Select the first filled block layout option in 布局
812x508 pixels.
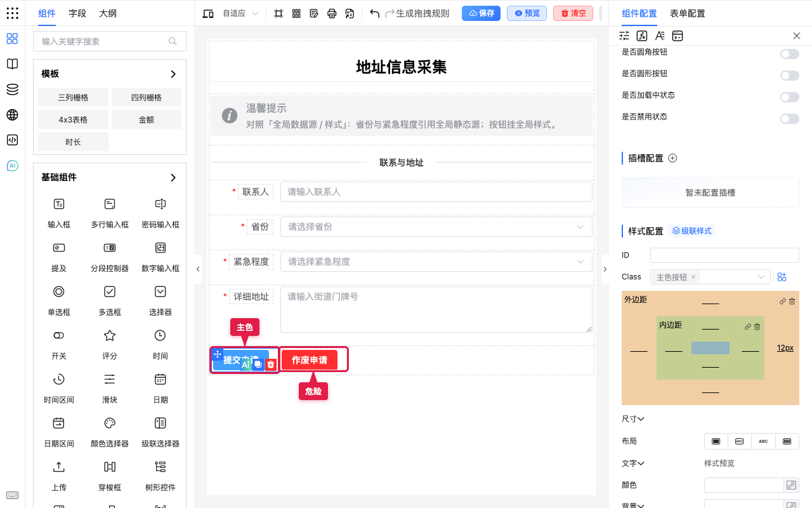click(x=716, y=441)
